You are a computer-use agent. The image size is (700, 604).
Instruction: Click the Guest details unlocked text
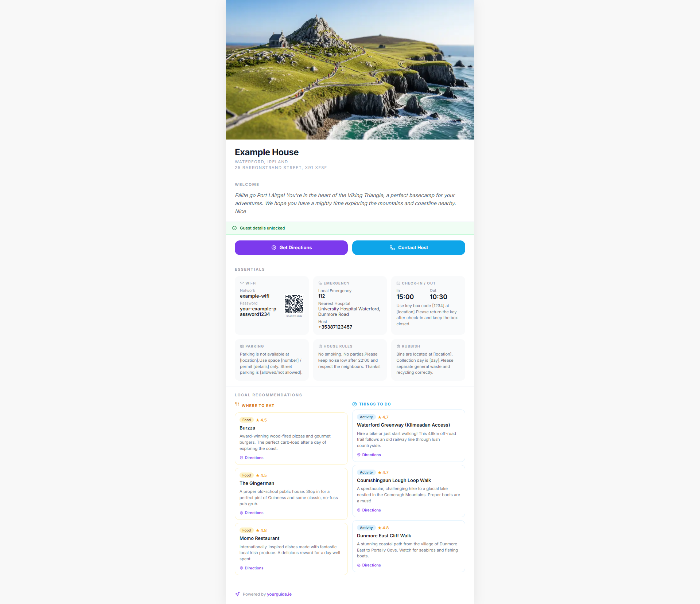[262, 228]
